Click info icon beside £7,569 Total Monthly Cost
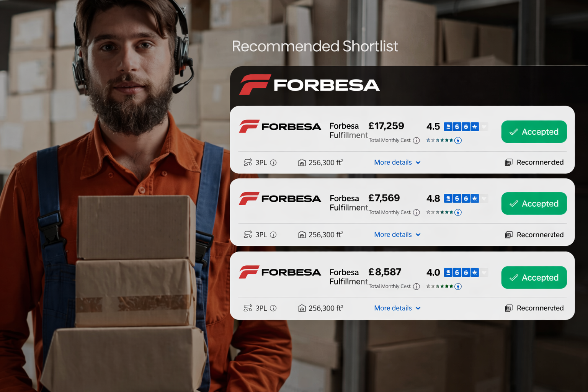 click(416, 212)
